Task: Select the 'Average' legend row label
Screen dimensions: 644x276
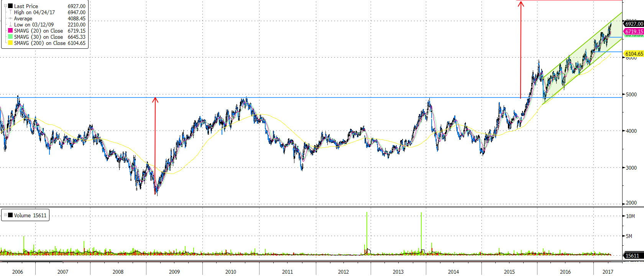Action: pos(23,18)
